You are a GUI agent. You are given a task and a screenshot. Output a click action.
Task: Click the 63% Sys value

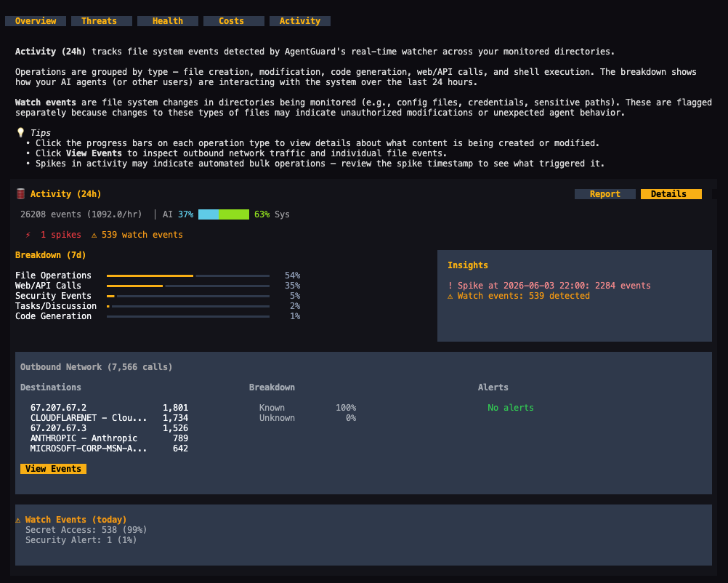pyautogui.click(x=262, y=214)
